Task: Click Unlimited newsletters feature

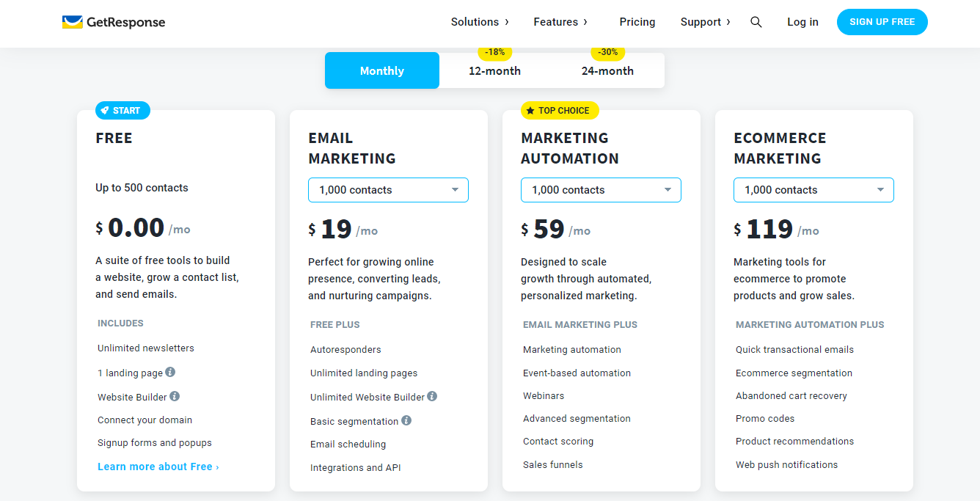Action: tap(146, 348)
